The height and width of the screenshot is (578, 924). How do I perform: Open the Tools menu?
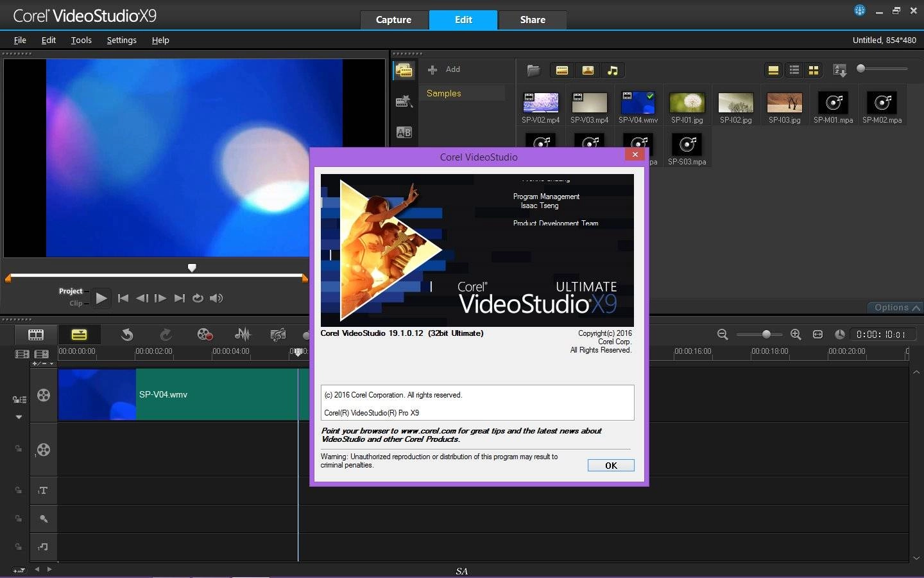(81, 40)
